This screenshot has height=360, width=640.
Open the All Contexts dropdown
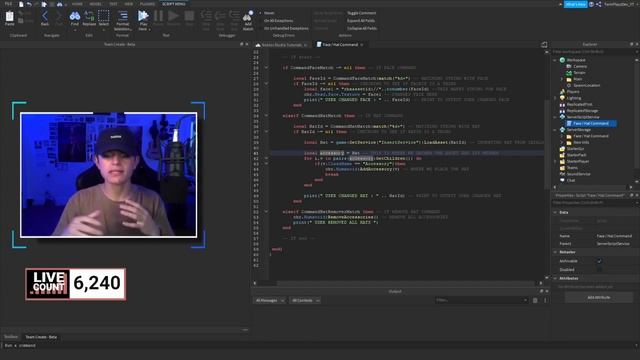coord(305,300)
